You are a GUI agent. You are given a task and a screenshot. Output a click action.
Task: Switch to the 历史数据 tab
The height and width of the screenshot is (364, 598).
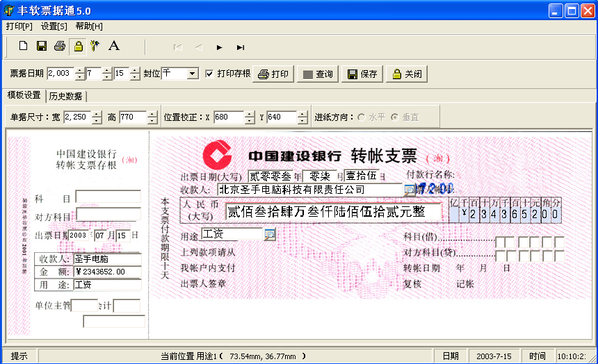tap(65, 96)
